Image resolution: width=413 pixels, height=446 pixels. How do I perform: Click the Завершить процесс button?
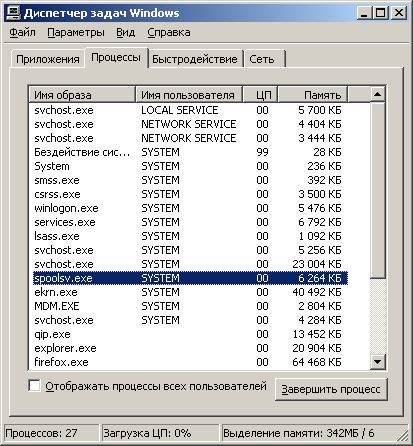point(331,389)
